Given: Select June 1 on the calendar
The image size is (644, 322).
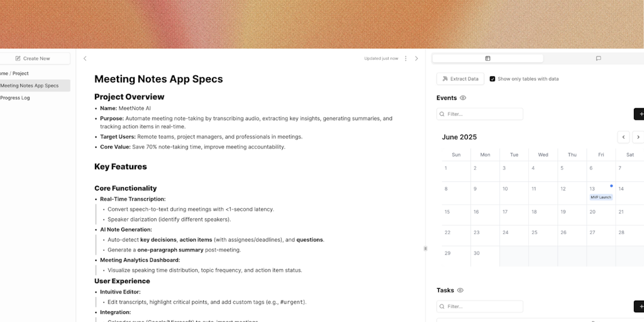Looking at the screenshot, I should tap(457, 171).
